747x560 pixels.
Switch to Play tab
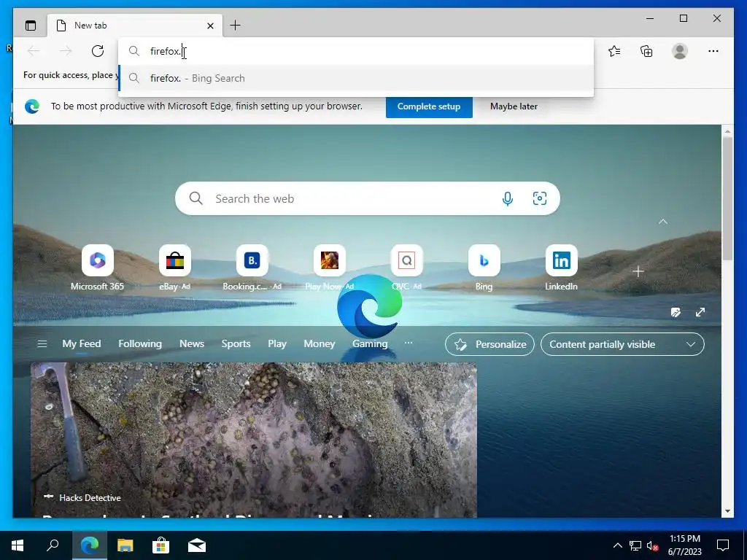(277, 344)
